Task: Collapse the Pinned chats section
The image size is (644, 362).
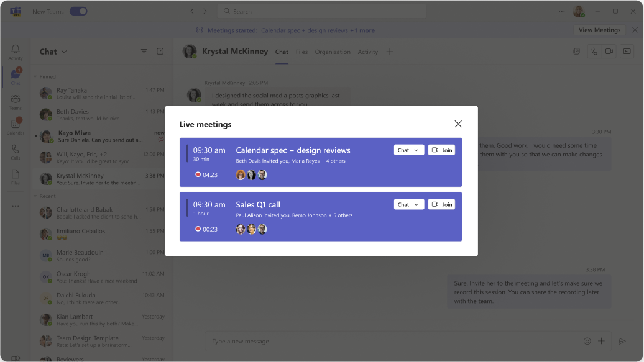Action: [35, 76]
